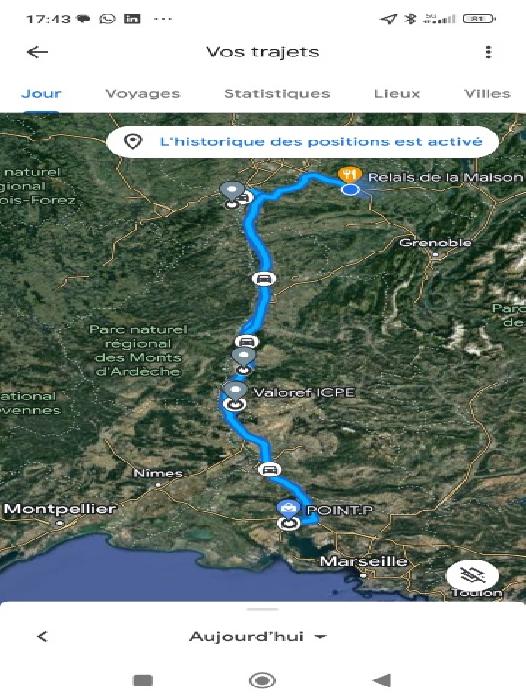Image resolution: width=526 pixels, height=700 pixels.
Task: Open the Aujourd'hui date dropdown
Action: click(x=258, y=636)
